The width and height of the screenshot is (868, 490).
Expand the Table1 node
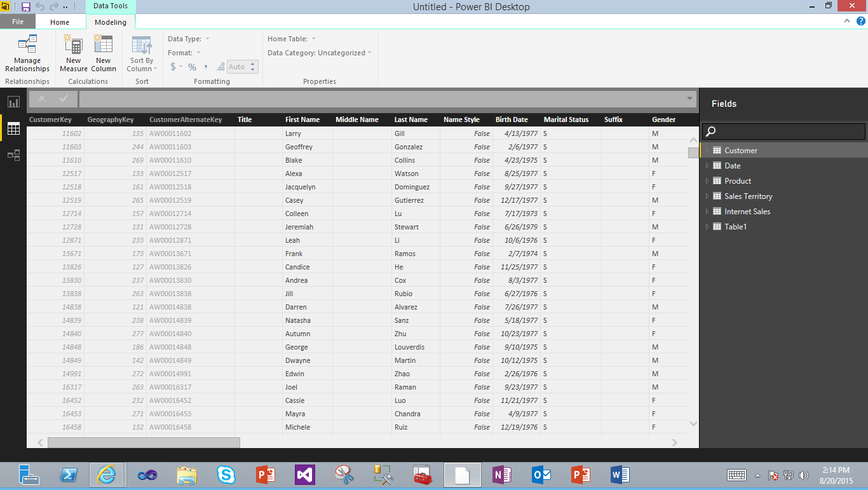[707, 227]
